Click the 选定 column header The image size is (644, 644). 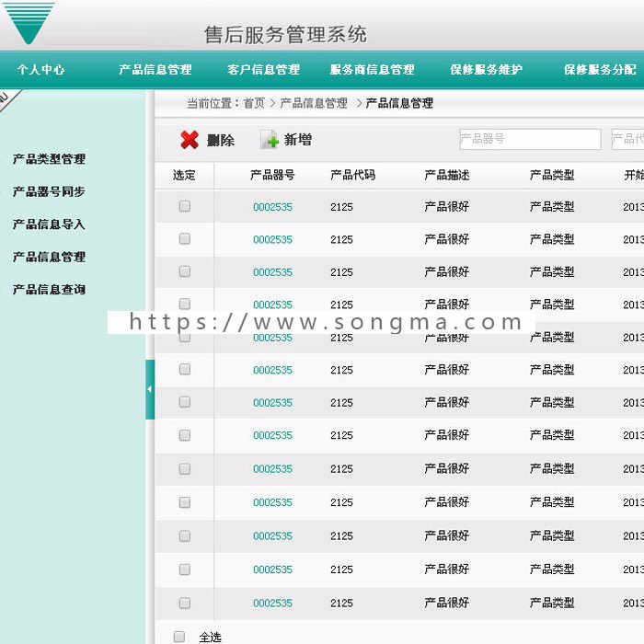point(184,176)
